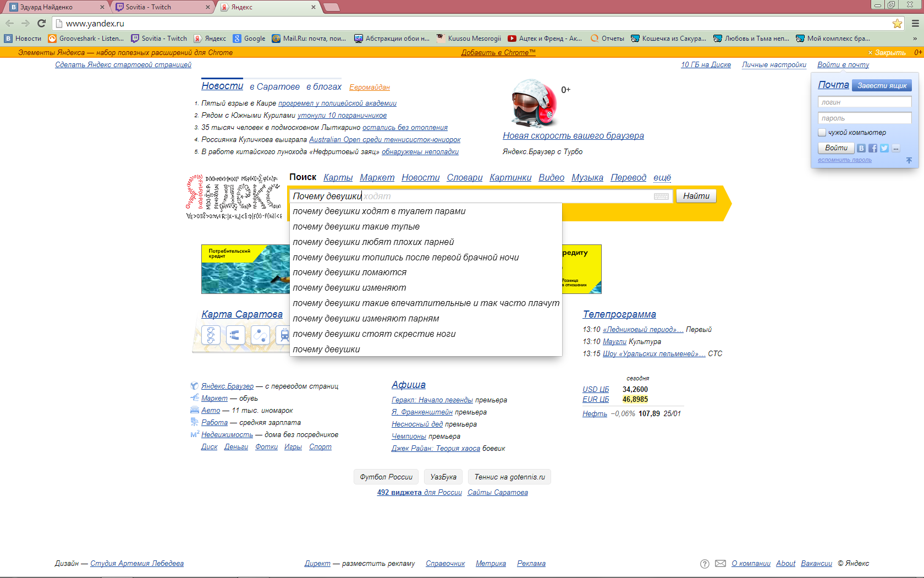Click the 'пароль' input field
The image size is (924, 578).
(865, 118)
